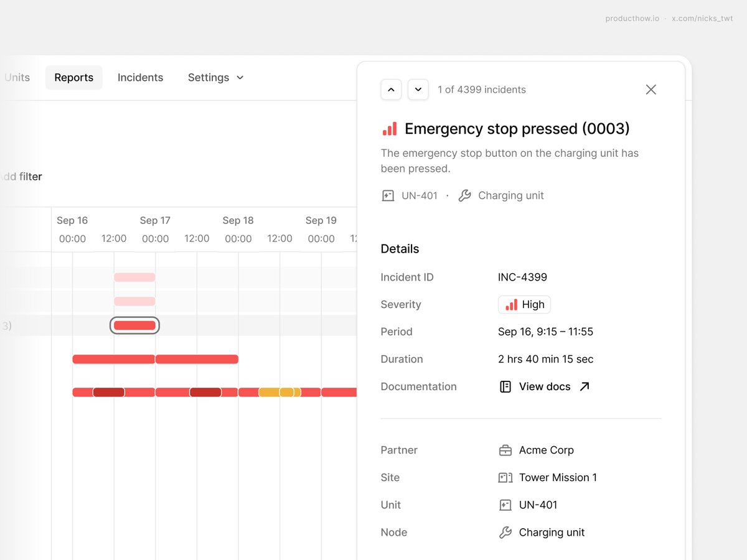The width and height of the screenshot is (747, 560).
Task: Click the unit icon in the Unit row
Action: click(505, 505)
